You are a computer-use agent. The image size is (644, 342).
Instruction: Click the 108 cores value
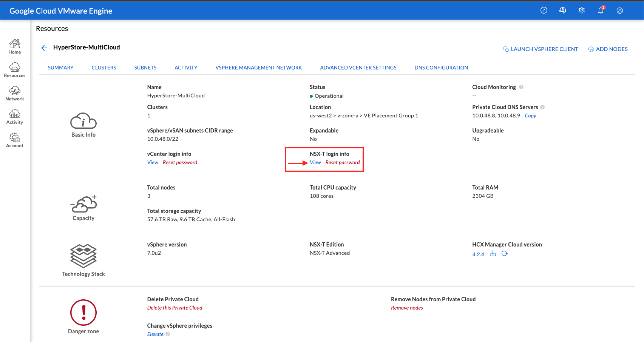coord(321,196)
